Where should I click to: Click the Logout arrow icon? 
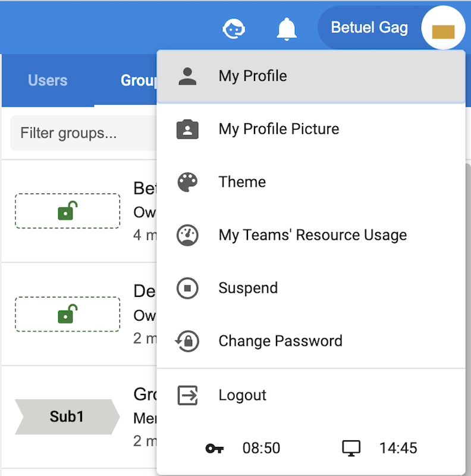187,395
